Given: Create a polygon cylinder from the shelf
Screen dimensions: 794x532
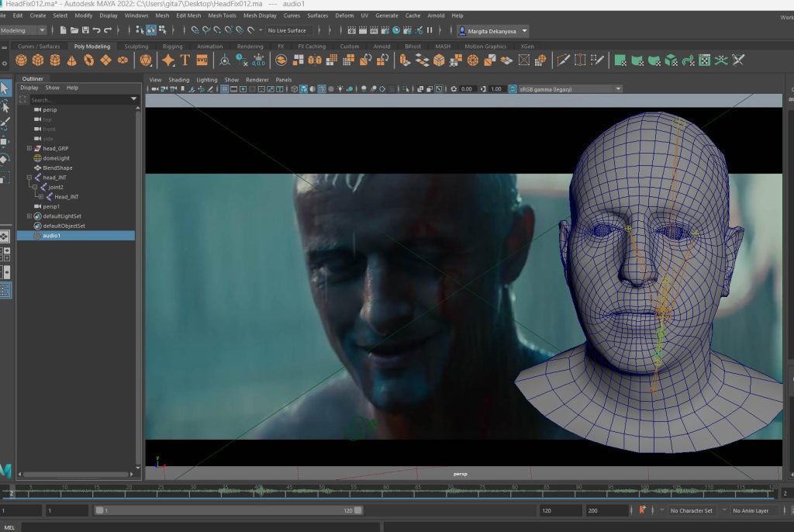Looking at the screenshot, I should (55, 60).
